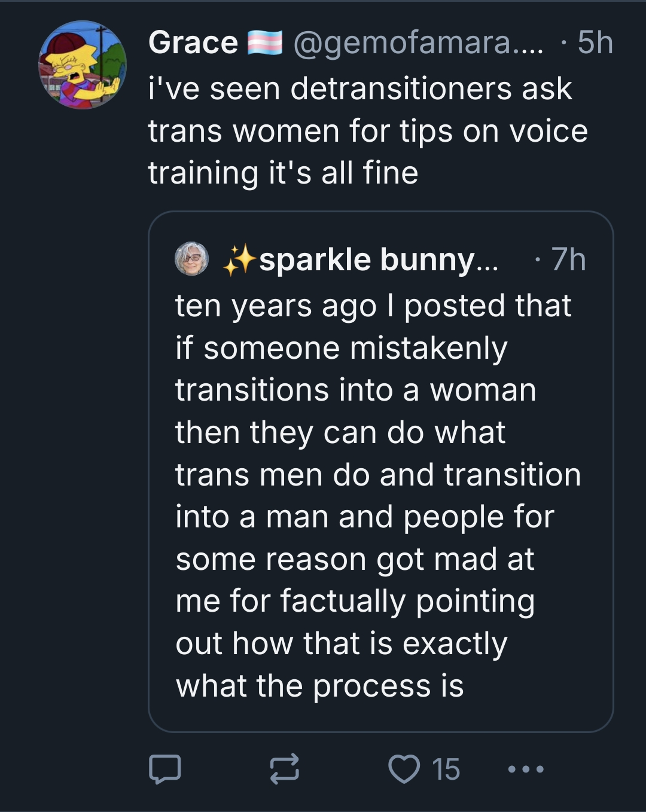
Task: Click the 5h timestamp on Grace's post
Action: (595, 43)
